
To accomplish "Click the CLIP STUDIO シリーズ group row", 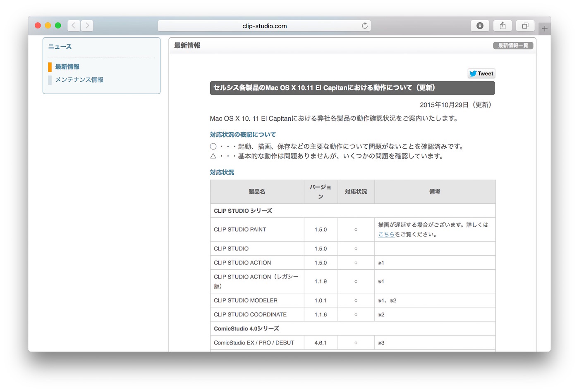I will click(x=352, y=211).
